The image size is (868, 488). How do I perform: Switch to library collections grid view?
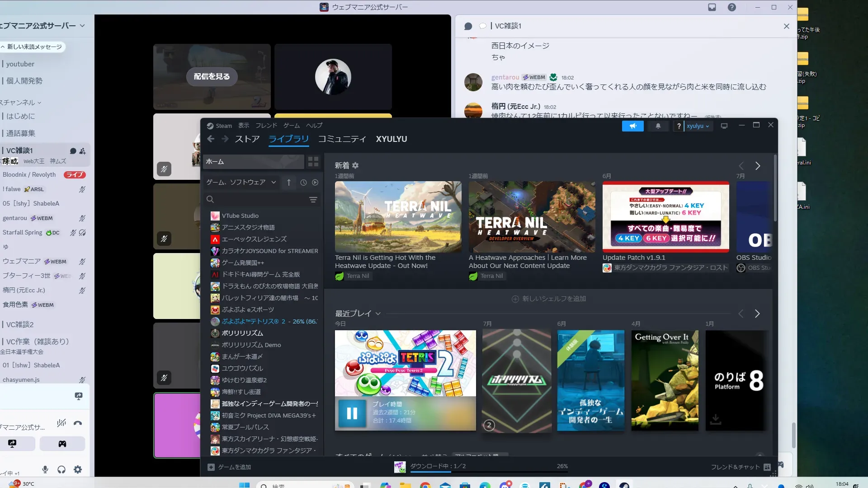click(x=313, y=161)
